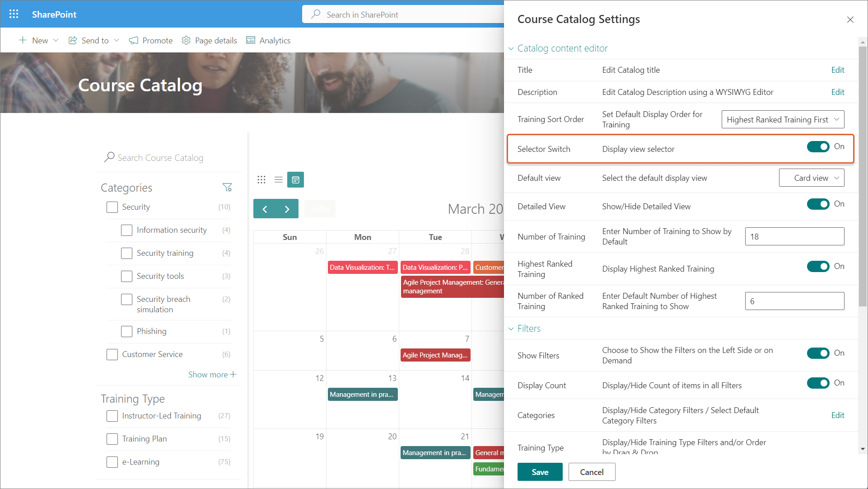The image size is (868, 489).
Task: Open the SharePoint app launcher waffle
Action: click(14, 14)
